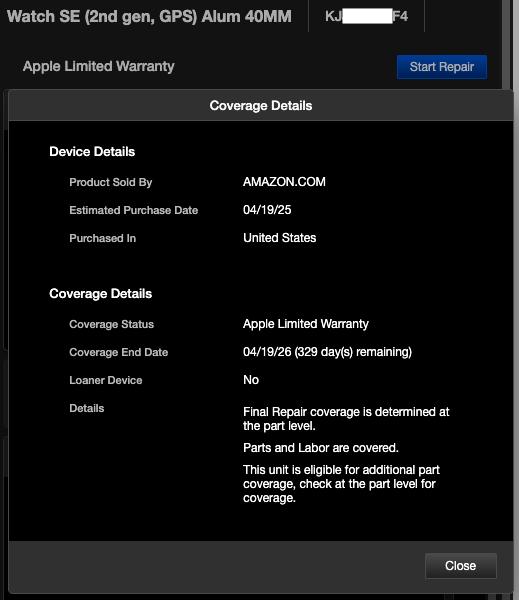Click the Device Details section heading
519x600 pixels.
[x=92, y=152]
